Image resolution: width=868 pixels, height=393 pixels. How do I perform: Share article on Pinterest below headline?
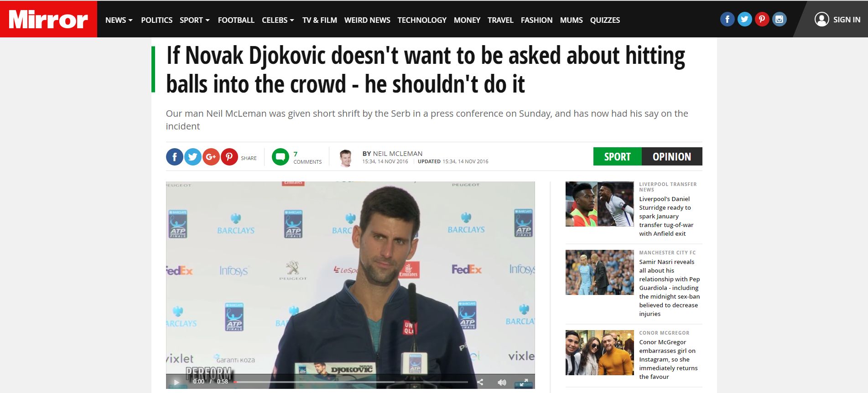(229, 157)
